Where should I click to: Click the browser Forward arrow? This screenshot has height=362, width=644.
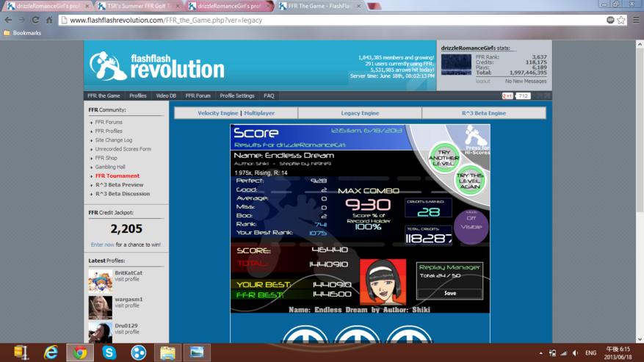point(22,20)
